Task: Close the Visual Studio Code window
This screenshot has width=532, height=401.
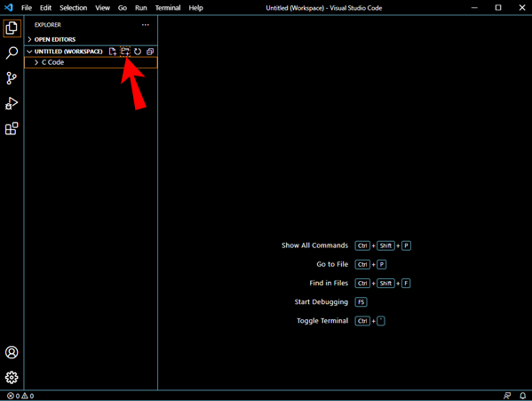Action: (522, 7)
